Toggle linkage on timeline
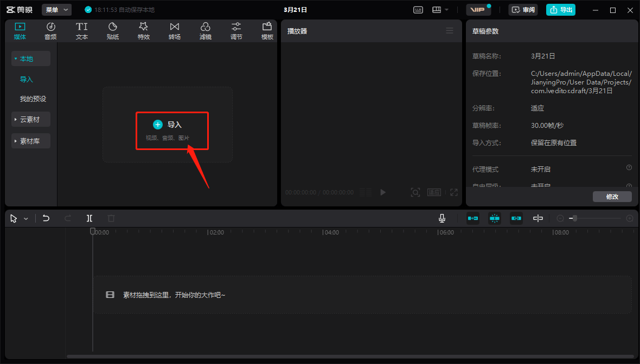Image resolution: width=640 pixels, height=364 pixels. pos(516,218)
